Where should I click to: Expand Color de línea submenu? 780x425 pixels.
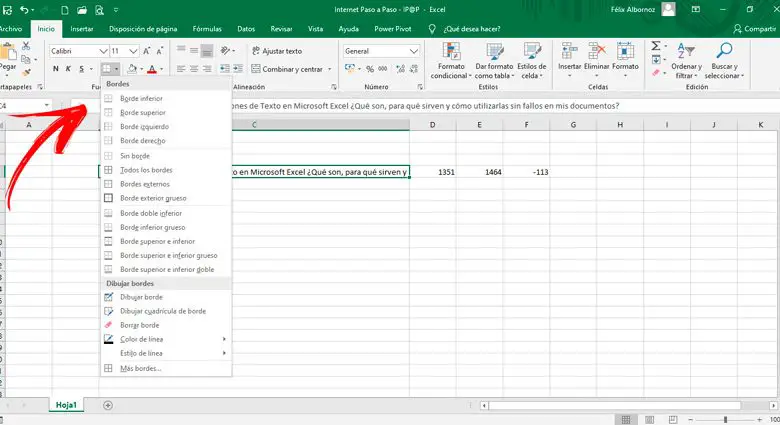[166, 339]
